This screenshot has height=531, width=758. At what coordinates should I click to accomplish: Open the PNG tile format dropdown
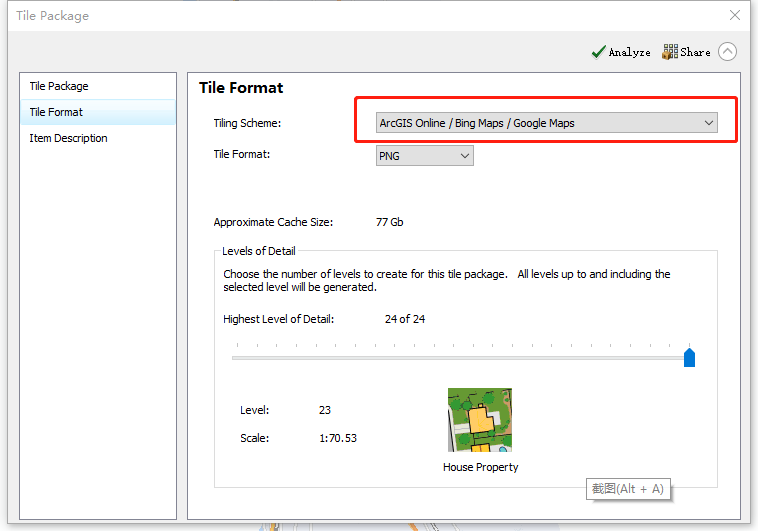pyautogui.click(x=424, y=156)
